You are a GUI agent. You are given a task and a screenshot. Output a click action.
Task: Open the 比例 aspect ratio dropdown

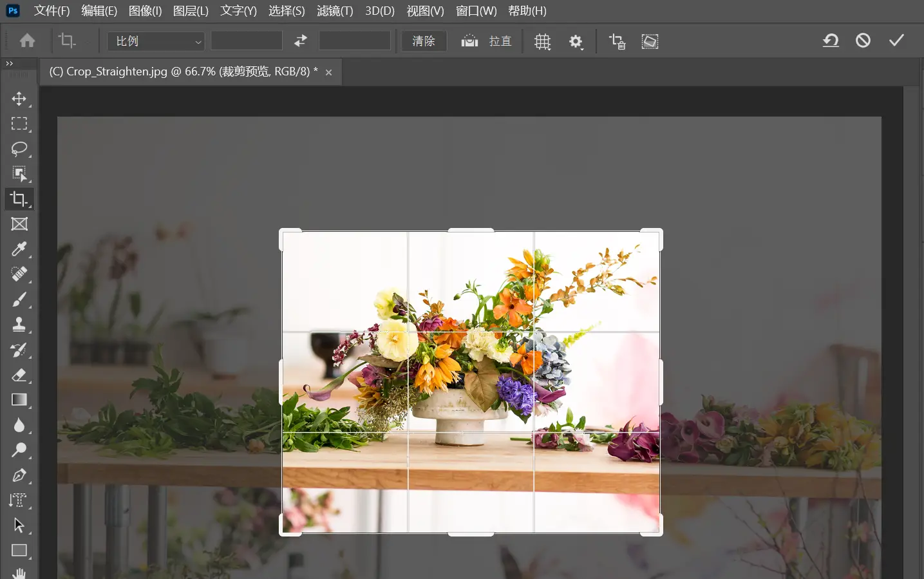coord(156,41)
